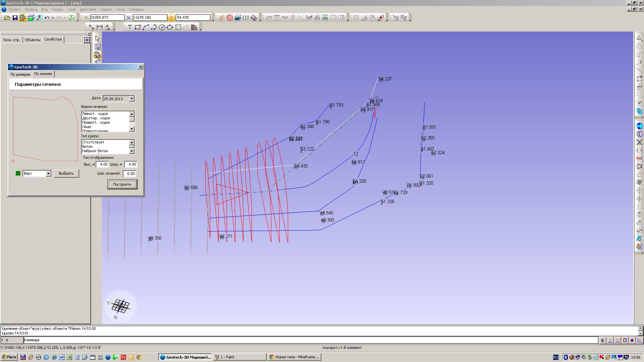The height and width of the screenshot is (362, 644).
Task: Toggle the red diamond button in command bar
Action: point(632,341)
